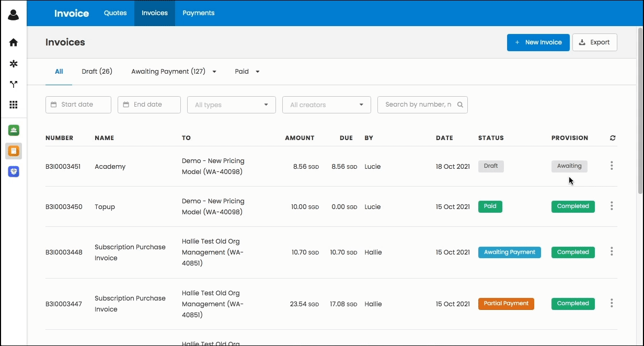Click the 18 Oct 2021 date cell
644x346 pixels.
(x=453, y=167)
